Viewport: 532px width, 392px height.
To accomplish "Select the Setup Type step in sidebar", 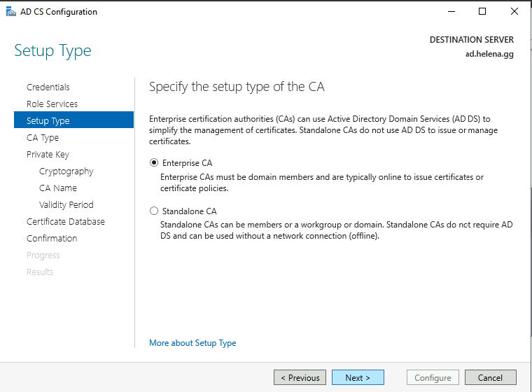I will click(48, 121).
